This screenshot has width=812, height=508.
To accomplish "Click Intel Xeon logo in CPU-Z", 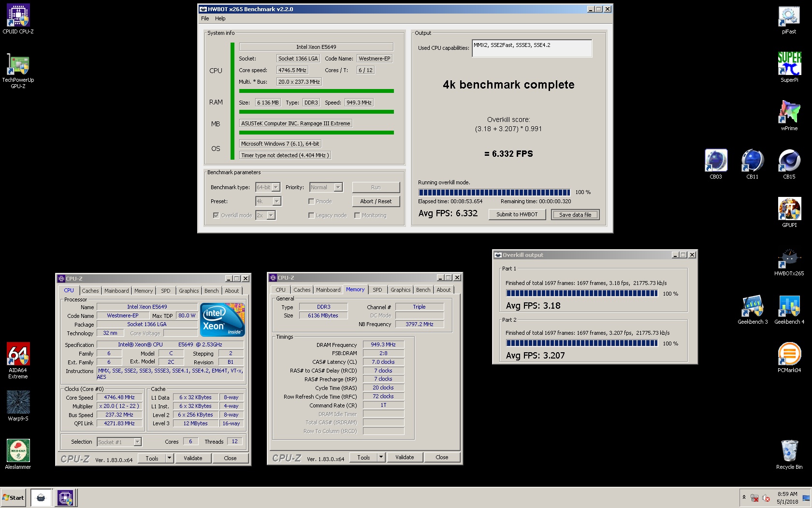I will [x=222, y=320].
